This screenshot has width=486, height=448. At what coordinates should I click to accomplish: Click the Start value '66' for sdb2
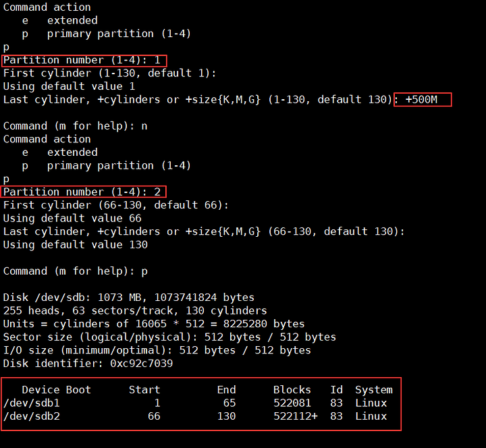tap(154, 416)
